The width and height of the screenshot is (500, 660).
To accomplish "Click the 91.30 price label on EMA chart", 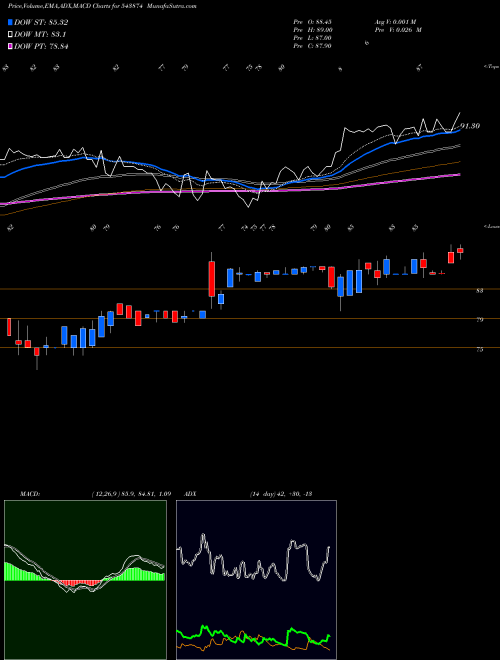I will pos(470,126).
